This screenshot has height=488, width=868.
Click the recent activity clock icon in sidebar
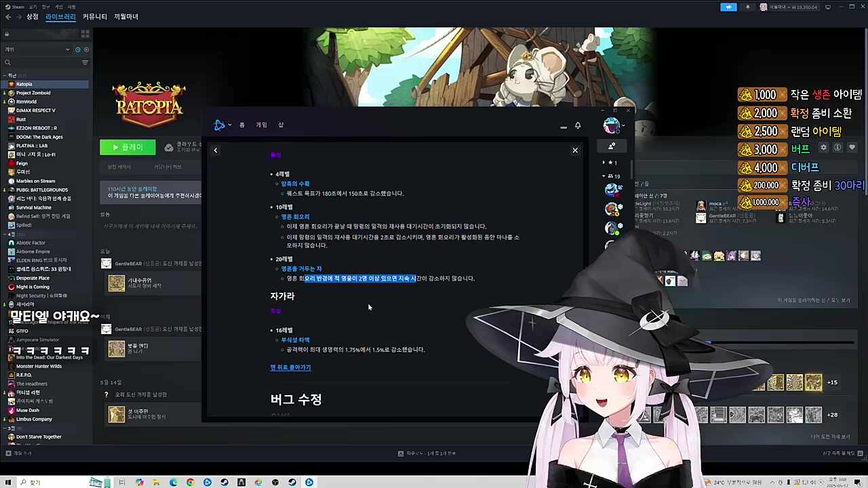[x=78, y=49]
